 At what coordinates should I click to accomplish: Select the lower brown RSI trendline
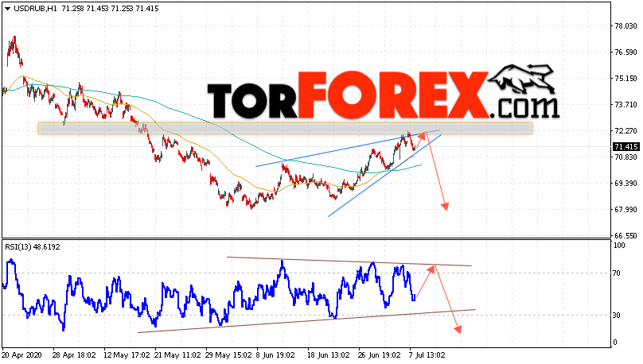point(306,321)
